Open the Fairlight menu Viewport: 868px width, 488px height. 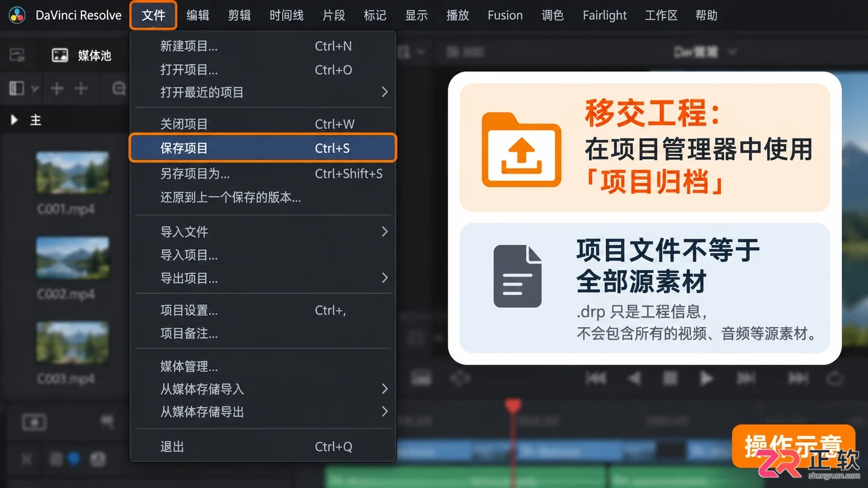click(x=605, y=15)
